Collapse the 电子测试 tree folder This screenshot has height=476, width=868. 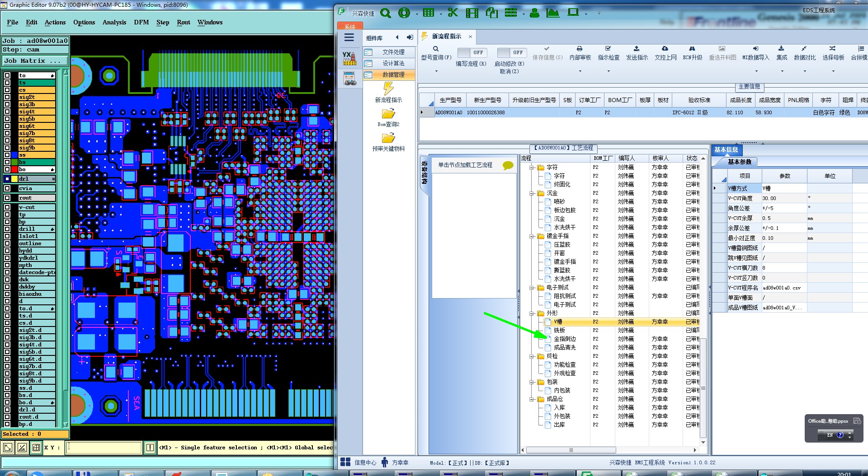tap(532, 288)
